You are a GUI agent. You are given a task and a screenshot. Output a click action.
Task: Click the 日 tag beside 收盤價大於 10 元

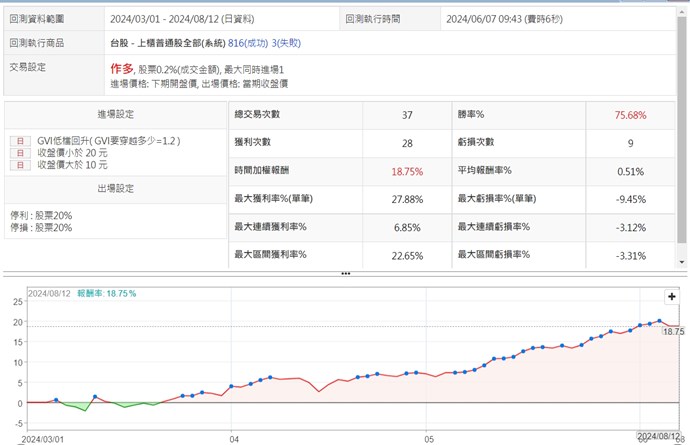pos(20,165)
